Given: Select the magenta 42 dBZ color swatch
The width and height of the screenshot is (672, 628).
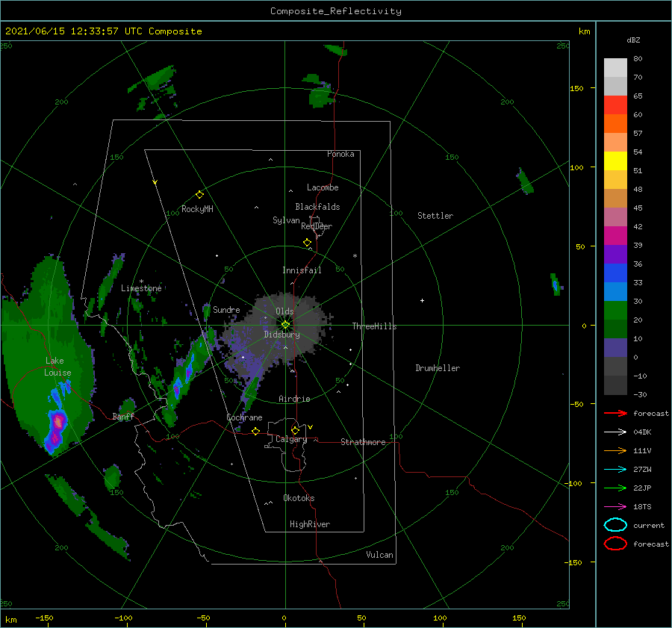Looking at the screenshot, I should (x=615, y=235).
